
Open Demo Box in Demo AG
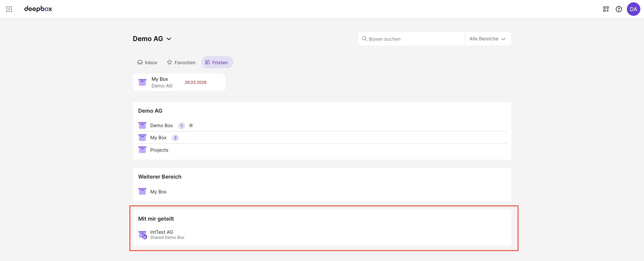(x=162, y=125)
